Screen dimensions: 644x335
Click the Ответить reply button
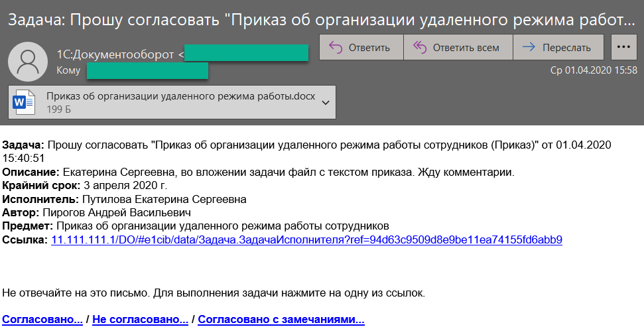[361, 48]
